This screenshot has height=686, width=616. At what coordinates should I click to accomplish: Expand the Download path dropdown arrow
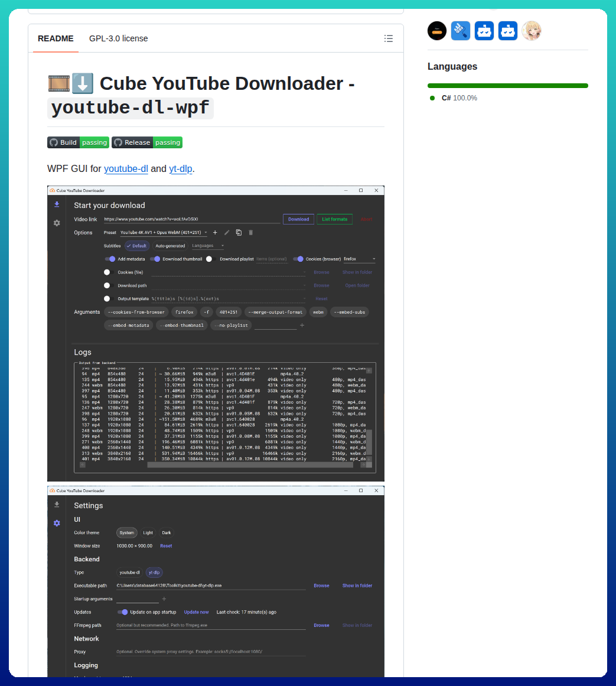pyautogui.click(x=304, y=286)
